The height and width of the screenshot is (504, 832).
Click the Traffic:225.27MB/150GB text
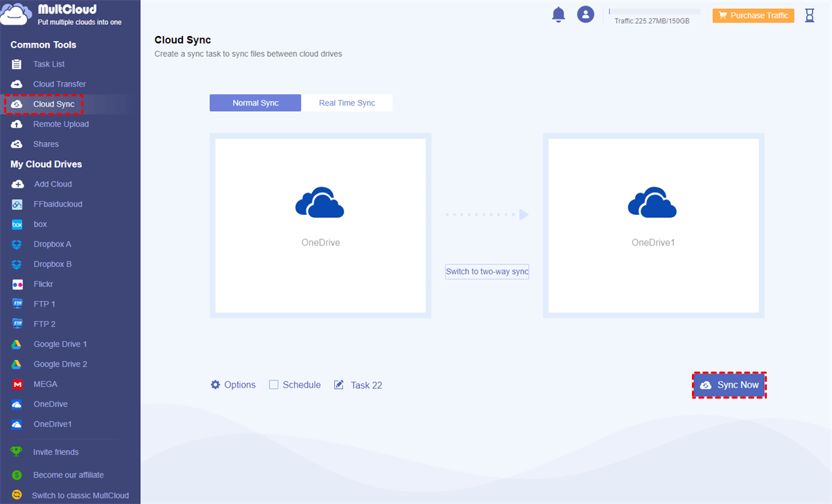pos(652,21)
